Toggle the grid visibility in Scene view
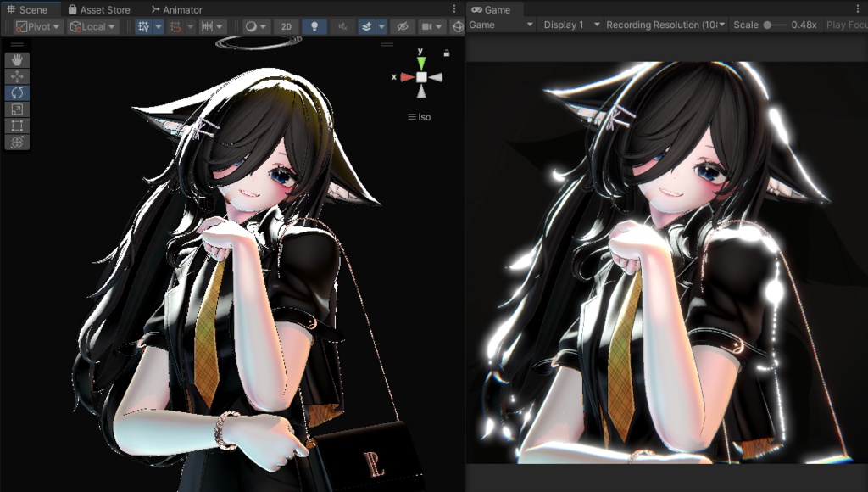868x492 pixels. 143,26
